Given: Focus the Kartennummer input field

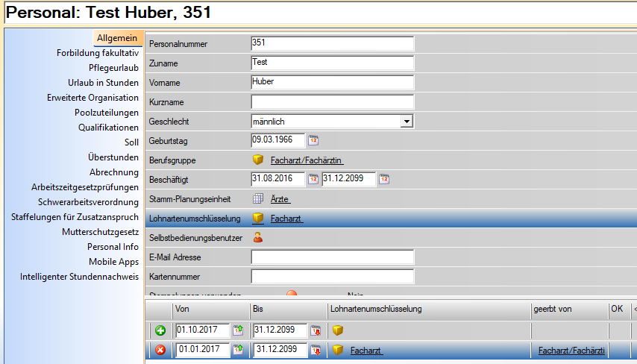Looking at the screenshot, I should coord(332,277).
